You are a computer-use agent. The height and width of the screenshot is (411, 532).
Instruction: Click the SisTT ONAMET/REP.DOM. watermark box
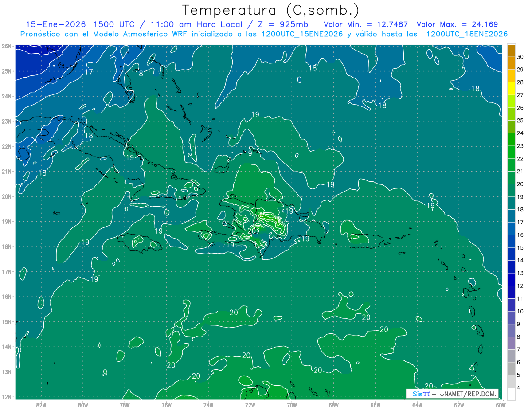tap(452, 394)
